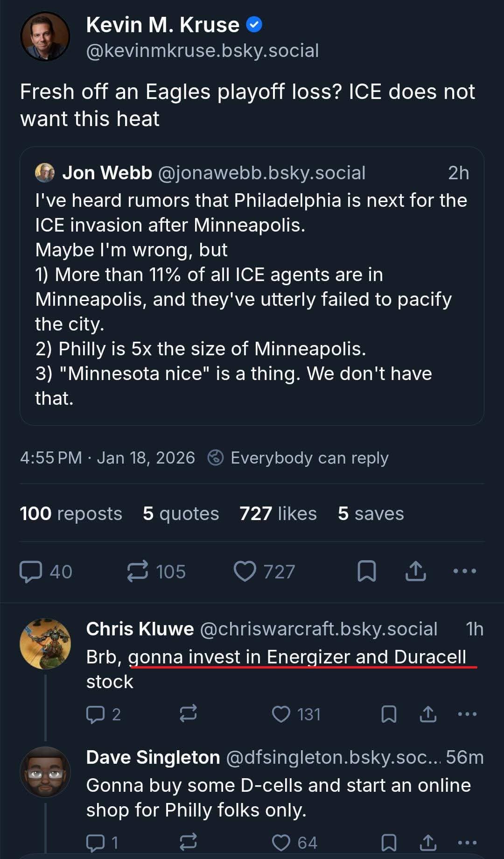Share Dave Singleton's reply

(x=428, y=843)
